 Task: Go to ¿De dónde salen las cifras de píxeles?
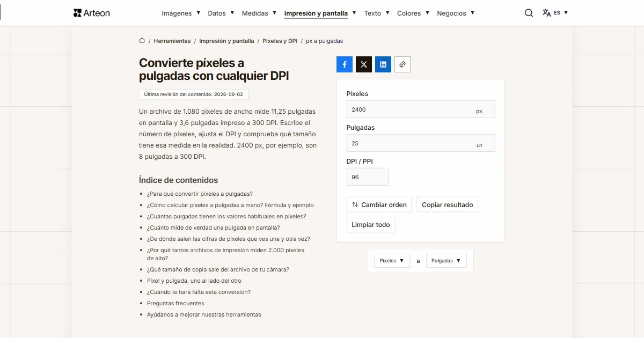[229, 239]
